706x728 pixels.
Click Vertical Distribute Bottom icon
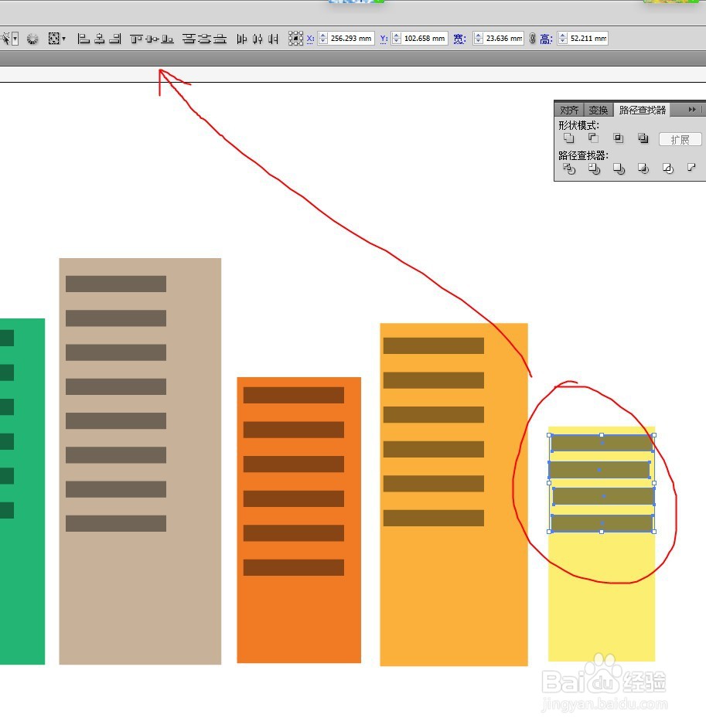[x=220, y=39]
